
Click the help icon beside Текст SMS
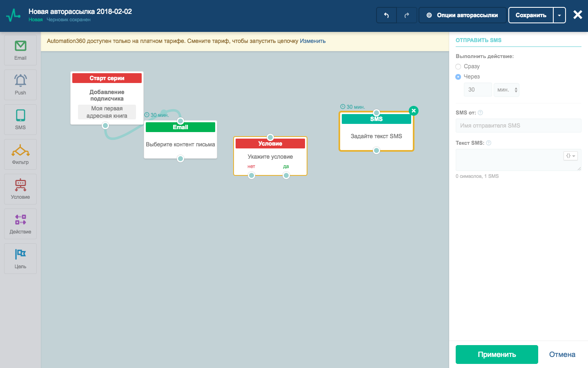click(489, 143)
